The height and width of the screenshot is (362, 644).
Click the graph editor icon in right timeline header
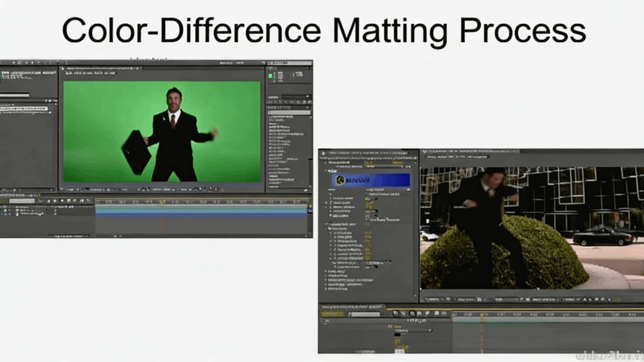[x=445, y=314]
